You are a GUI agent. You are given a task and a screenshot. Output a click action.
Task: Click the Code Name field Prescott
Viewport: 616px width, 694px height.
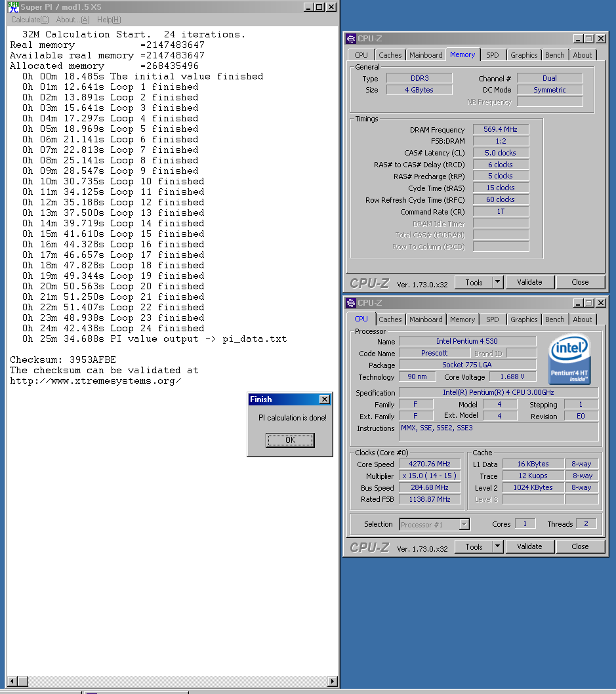pos(434,353)
